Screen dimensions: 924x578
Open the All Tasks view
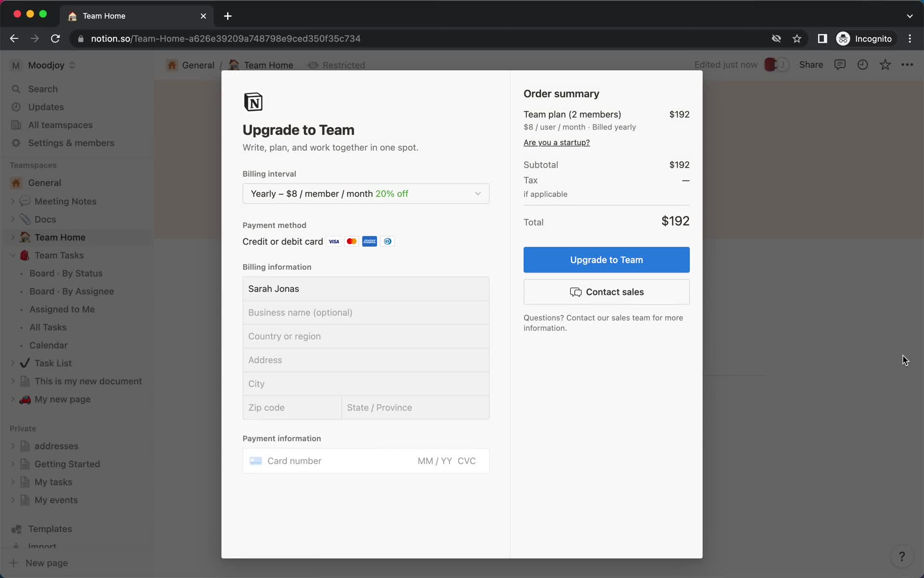48,328
